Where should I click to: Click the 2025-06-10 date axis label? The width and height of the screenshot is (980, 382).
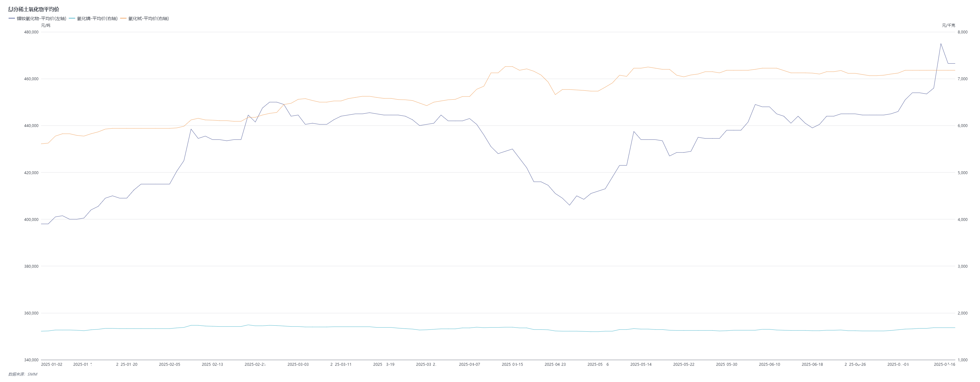pyautogui.click(x=769, y=364)
